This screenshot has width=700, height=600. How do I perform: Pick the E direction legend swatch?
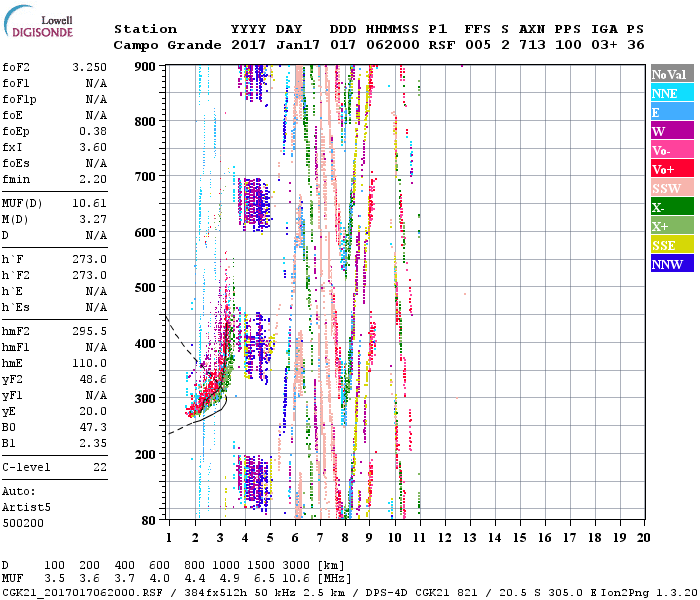coord(671,112)
